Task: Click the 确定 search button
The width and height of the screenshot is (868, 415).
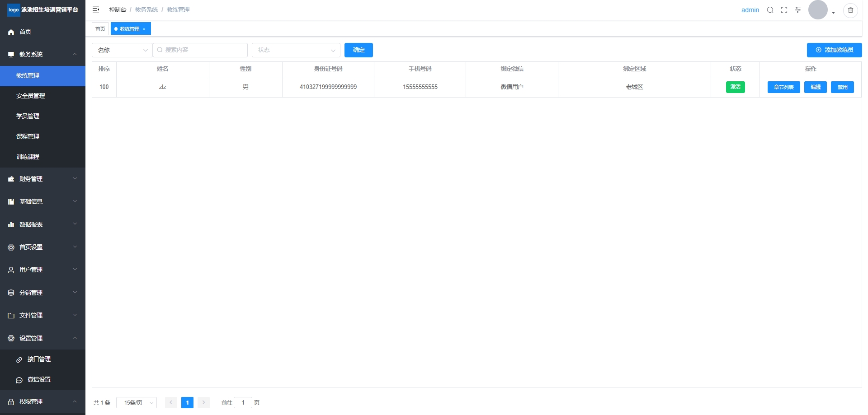Action: pyautogui.click(x=359, y=50)
